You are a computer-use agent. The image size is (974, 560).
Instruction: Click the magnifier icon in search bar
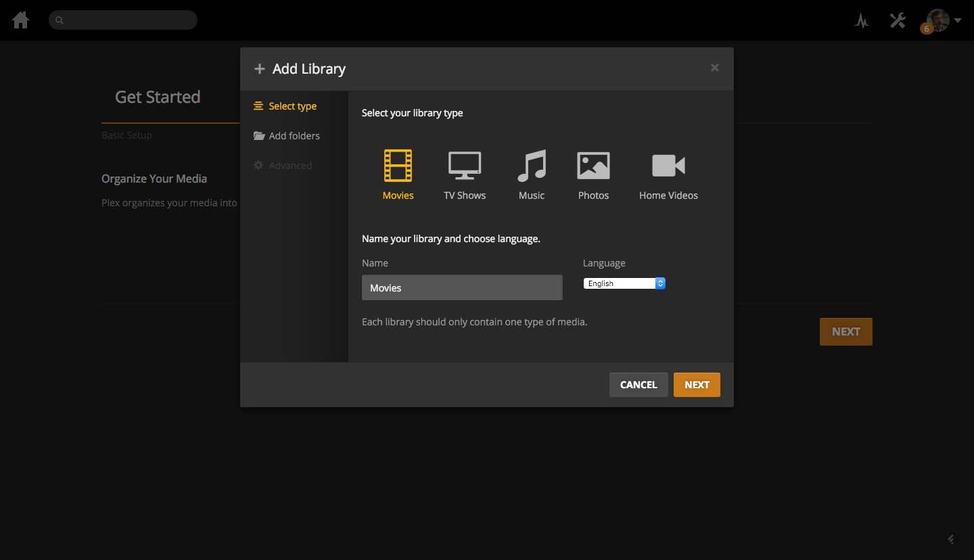pyautogui.click(x=60, y=20)
